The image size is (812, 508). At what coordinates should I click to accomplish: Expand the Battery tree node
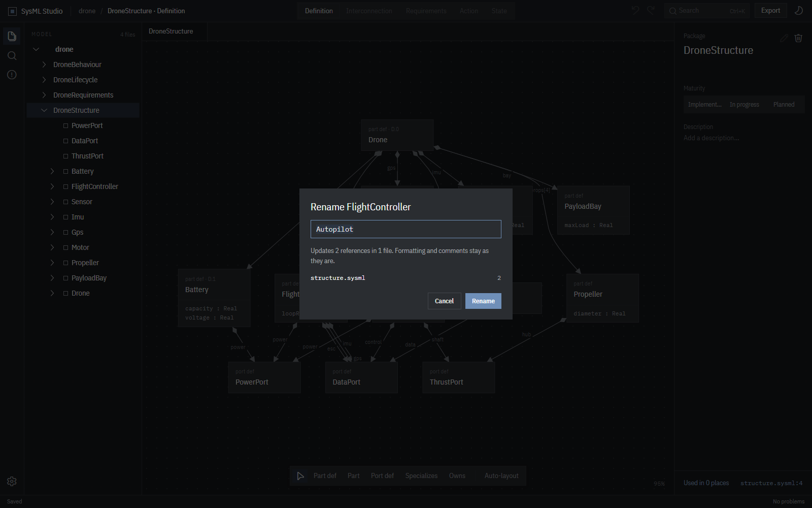pos(52,171)
